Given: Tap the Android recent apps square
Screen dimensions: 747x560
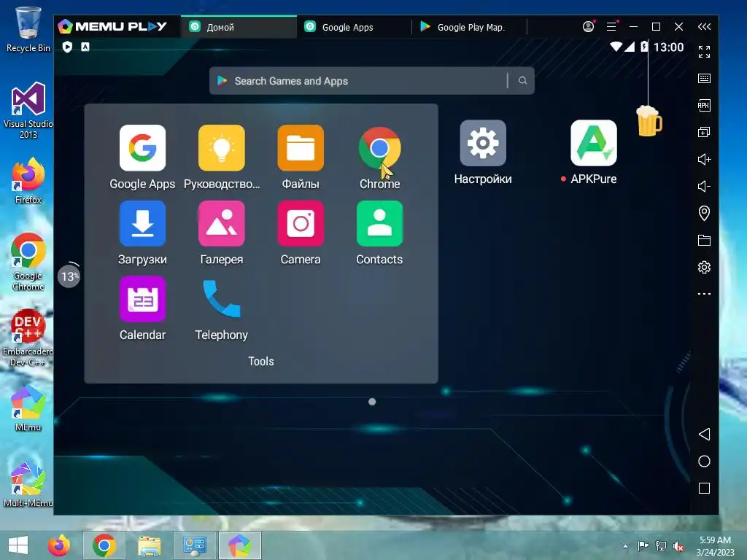Looking at the screenshot, I should [704, 488].
